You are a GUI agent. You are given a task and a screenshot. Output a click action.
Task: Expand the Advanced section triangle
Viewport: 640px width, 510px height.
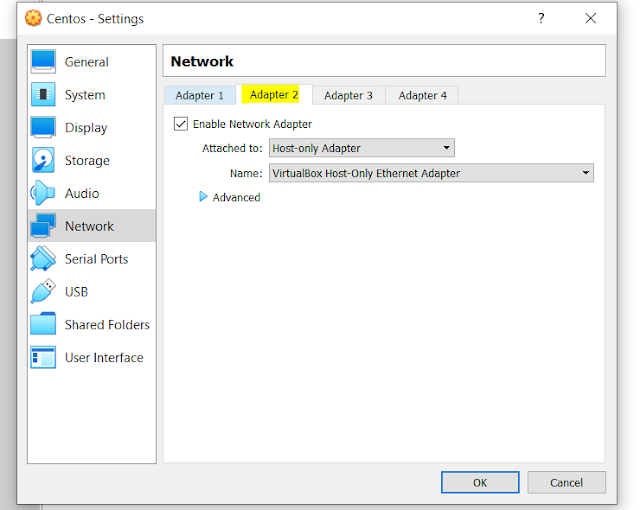tap(203, 197)
